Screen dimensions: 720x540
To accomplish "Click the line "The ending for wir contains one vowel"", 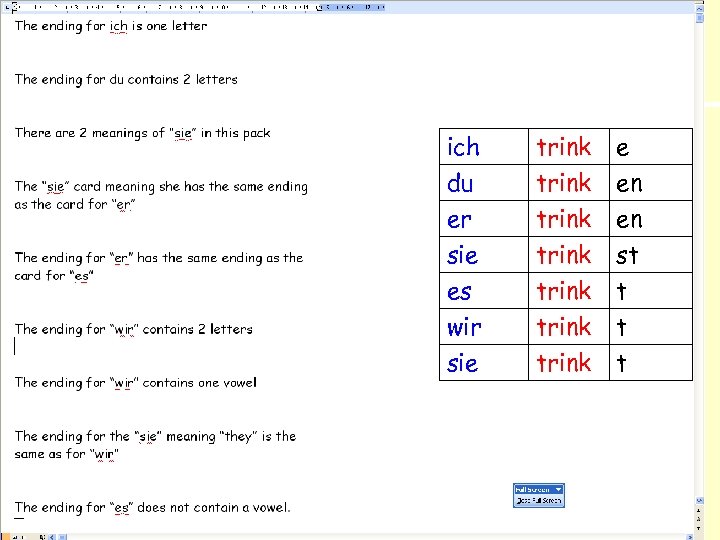I will 135,383.
